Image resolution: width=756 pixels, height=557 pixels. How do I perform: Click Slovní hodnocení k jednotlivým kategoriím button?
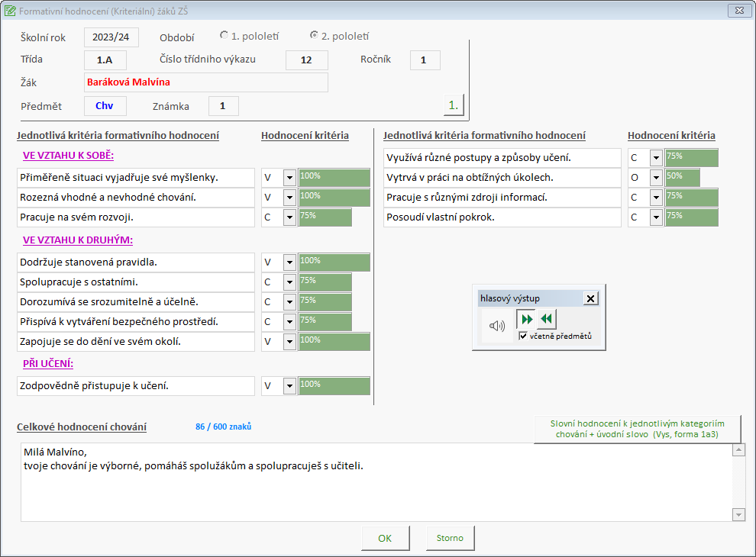[x=637, y=429]
